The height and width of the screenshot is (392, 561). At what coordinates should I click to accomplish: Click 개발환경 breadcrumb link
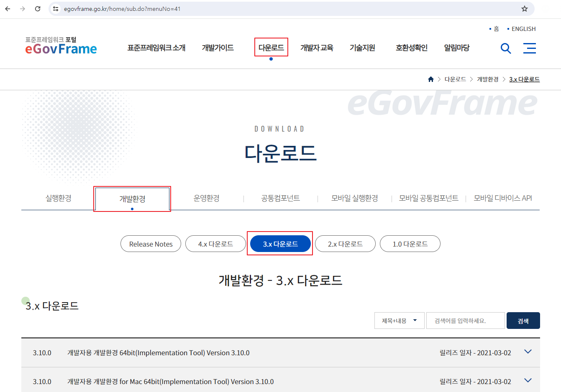[488, 79]
